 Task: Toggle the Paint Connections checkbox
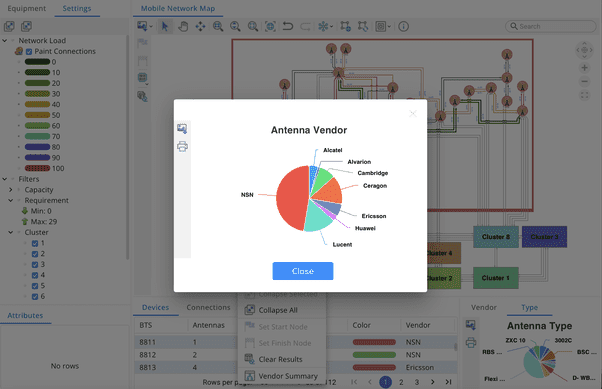[29, 51]
